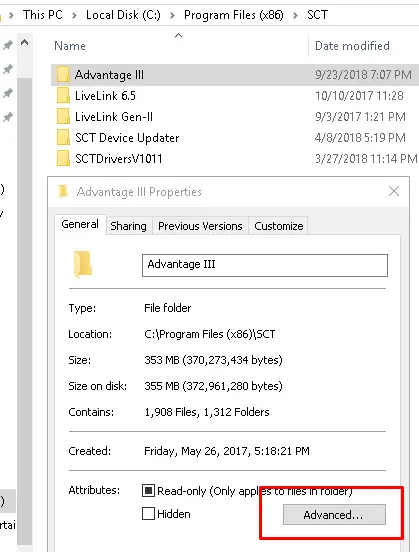Sort files by Date modified column
The width and height of the screenshot is (419, 552).
pos(352,46)
